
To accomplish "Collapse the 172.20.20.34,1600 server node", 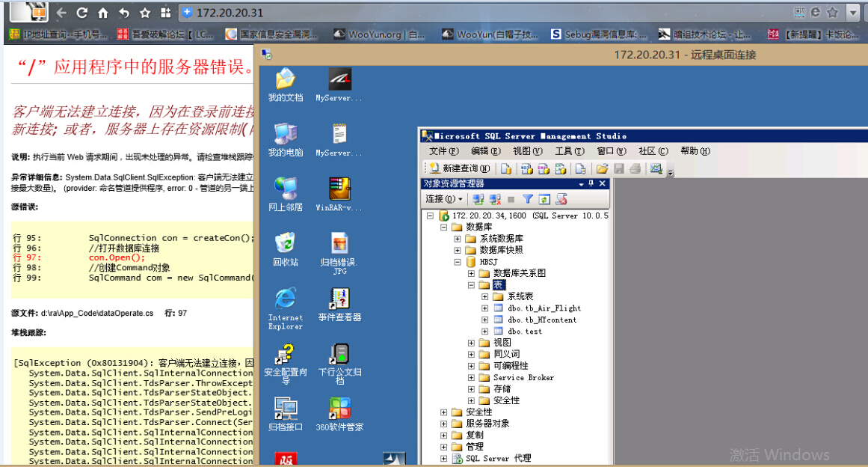I will point(430,216).
